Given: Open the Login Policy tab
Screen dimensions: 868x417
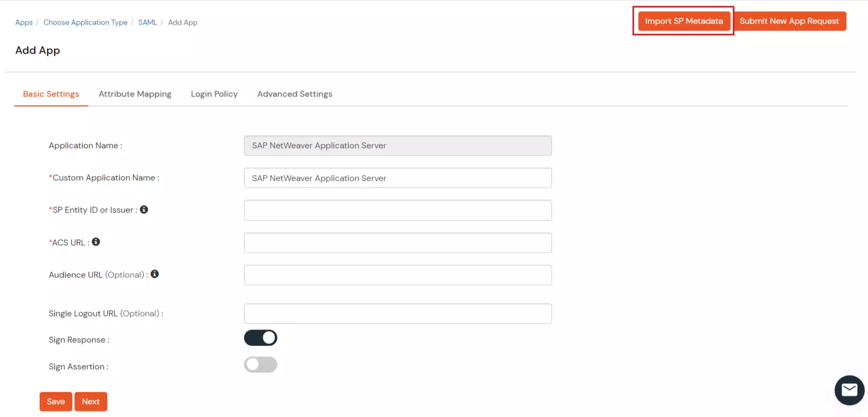Looking at the screenshot, I should point(214,94).
